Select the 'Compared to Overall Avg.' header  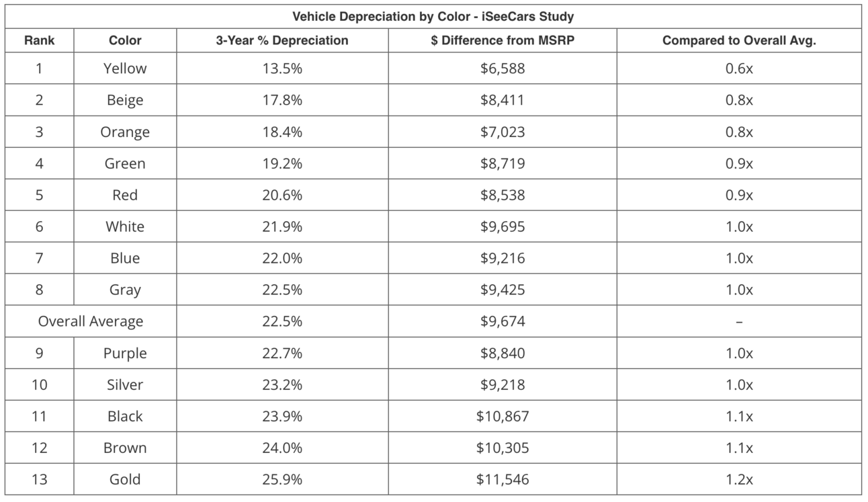pos(739,40)
